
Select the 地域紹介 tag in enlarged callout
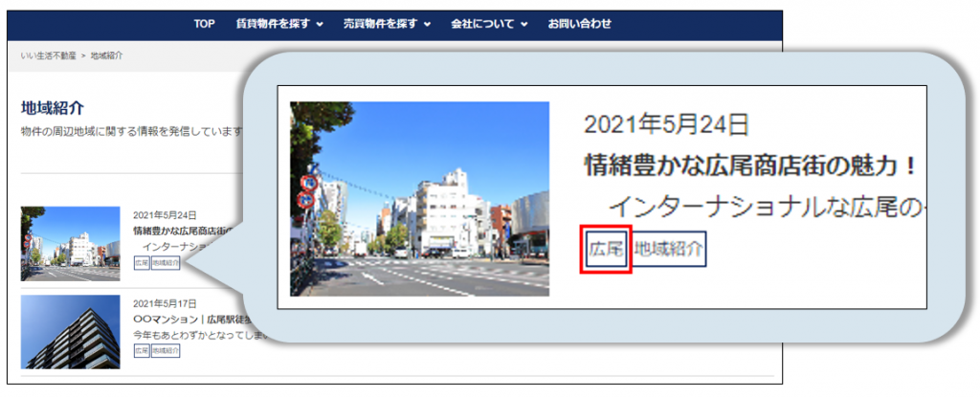(x=669, y=250)
